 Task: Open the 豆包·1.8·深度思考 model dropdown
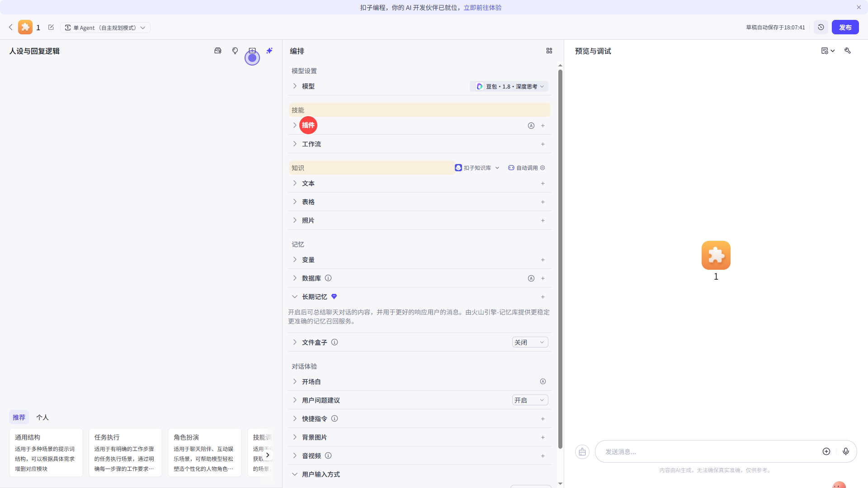click(509, 86)
